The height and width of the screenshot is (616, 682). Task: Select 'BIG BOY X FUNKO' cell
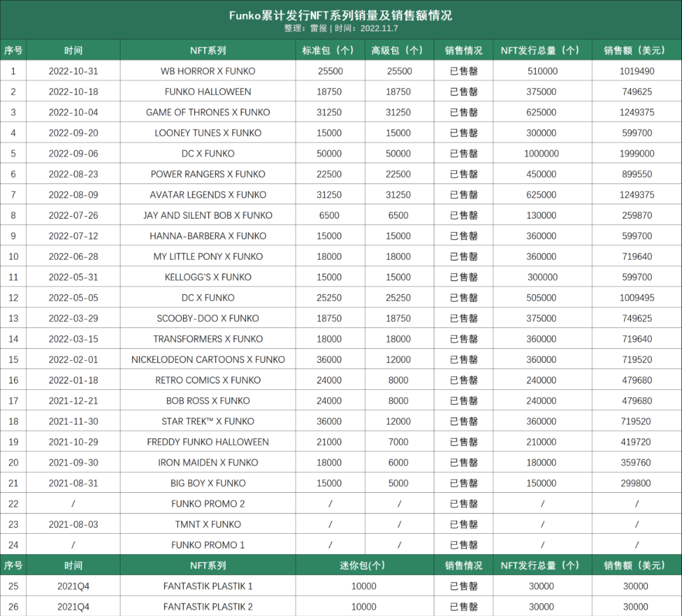208,483
